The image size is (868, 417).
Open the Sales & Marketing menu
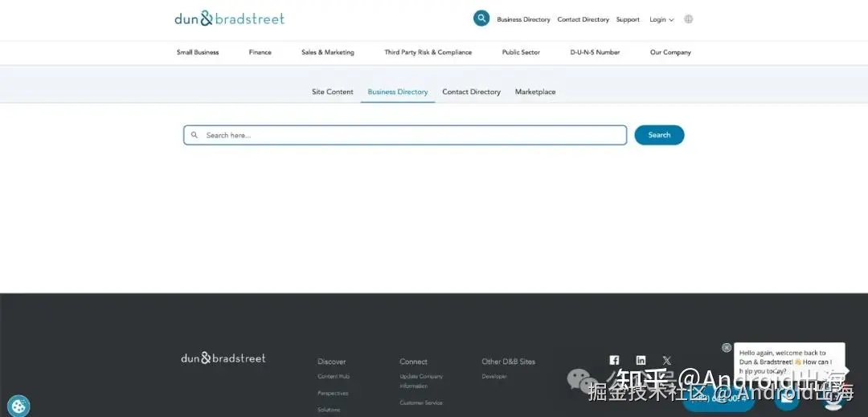pos(328,52)
